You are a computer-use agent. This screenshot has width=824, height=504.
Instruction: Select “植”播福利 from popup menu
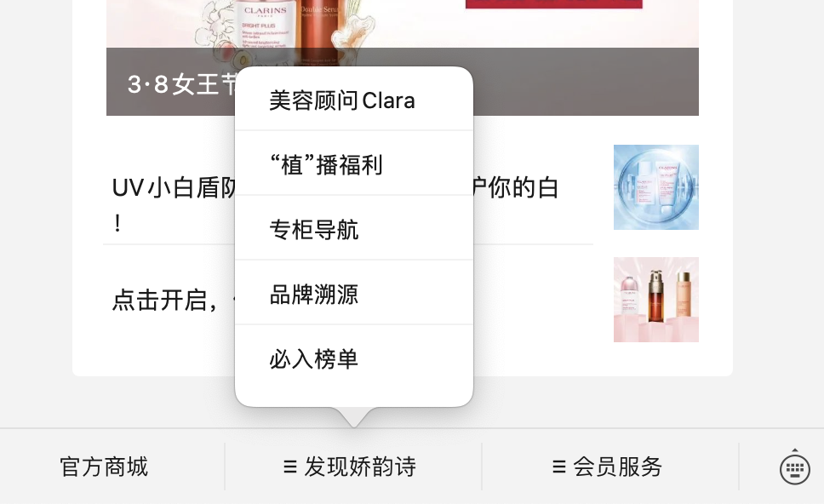pyautogui.click(x=354, y=163)
